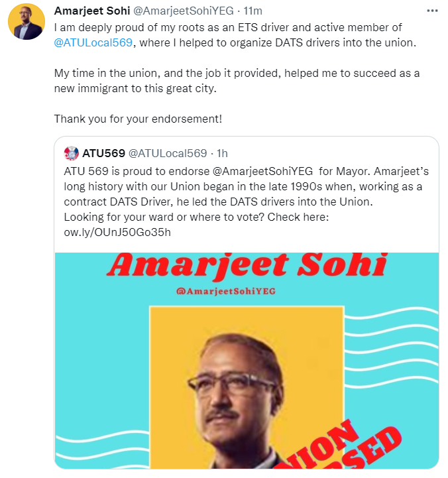Open the tweet's three-dot more options menu
The width and height of the screenshot is (448, 478).
click(x=432, y=11)
